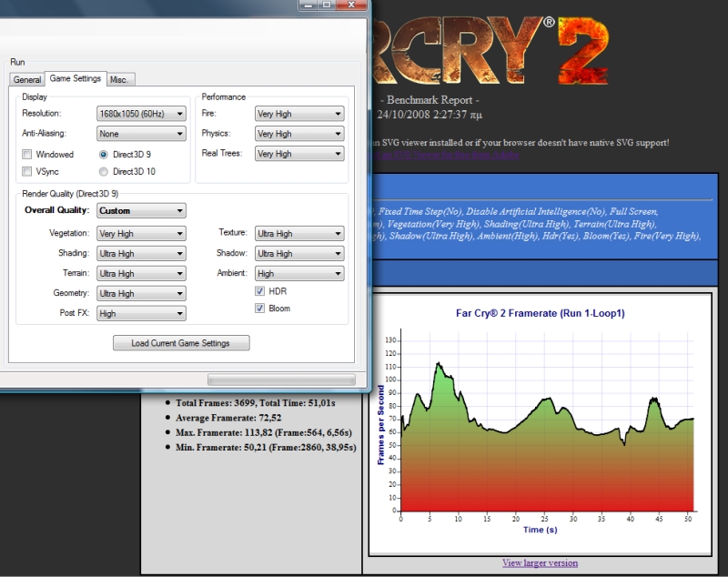Toggle the VSync checkbox
Screen dimensions: 728x577
[27, 171]
